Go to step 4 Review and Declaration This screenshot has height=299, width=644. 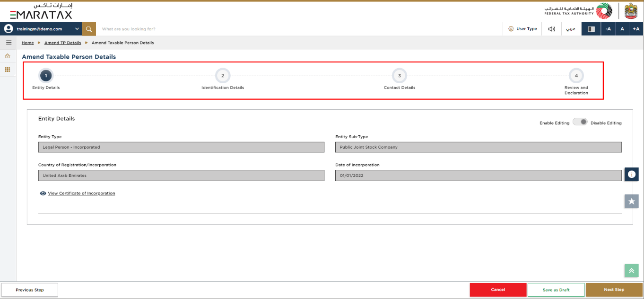(x=576, y=75)
